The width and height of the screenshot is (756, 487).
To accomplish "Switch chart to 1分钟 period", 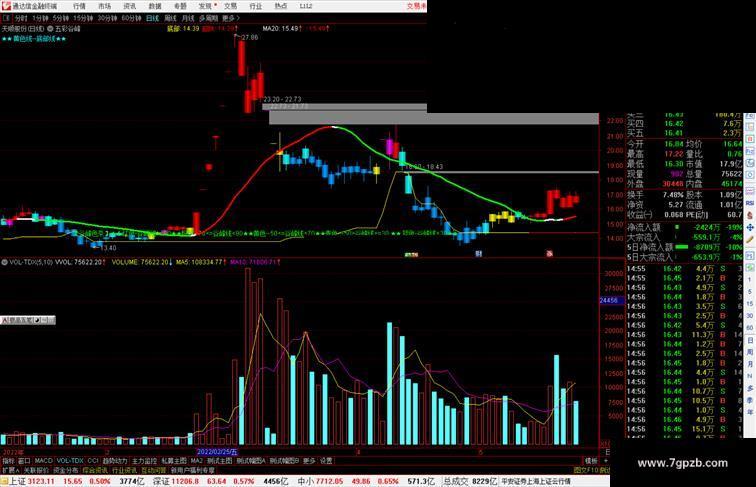I will click(x=40, y=18).
